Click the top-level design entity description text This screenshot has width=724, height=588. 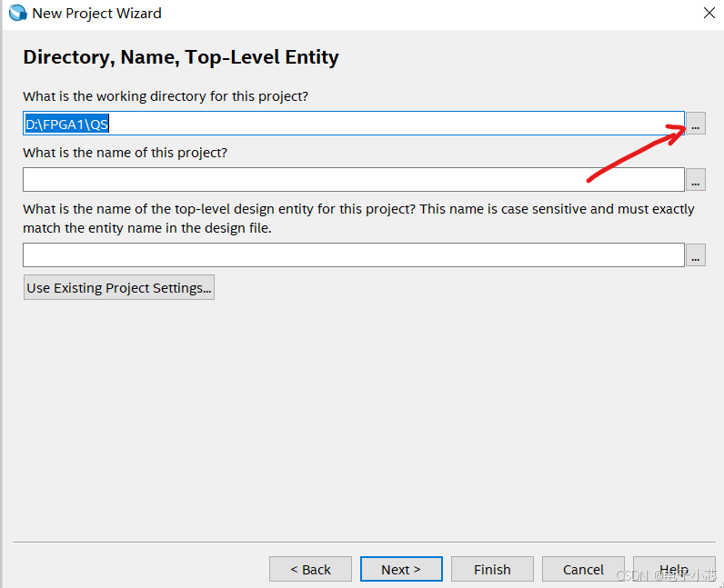pos(358,218)
